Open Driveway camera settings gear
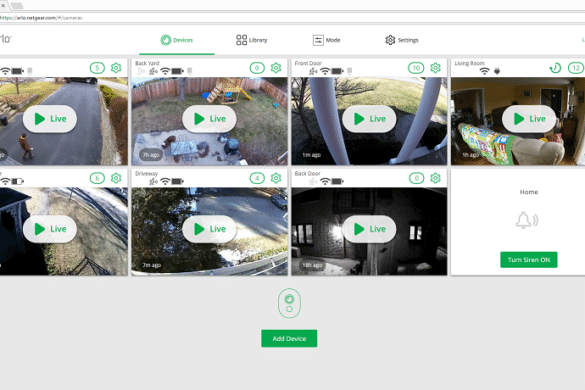The image size is (585, 390). (276, 178)
